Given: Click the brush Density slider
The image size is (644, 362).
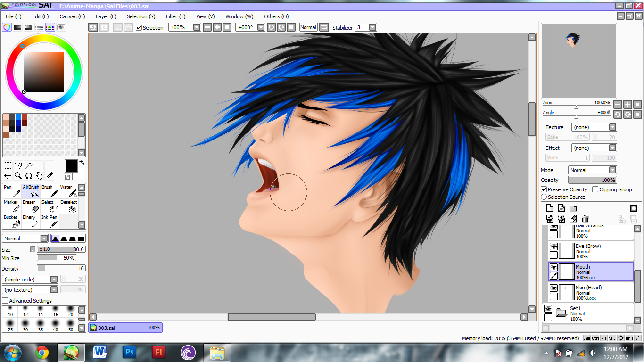Looking at the screenshot, I should (x=61, y=268).
